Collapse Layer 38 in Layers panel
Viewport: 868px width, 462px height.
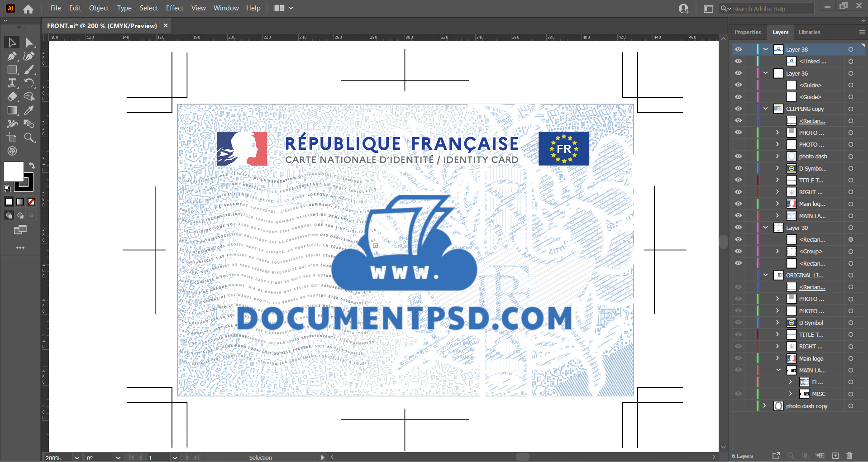point(765,49)
